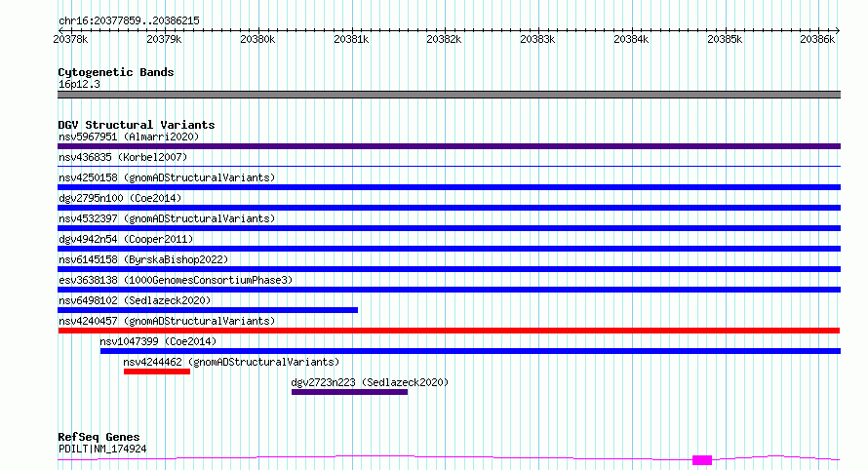Select the purple bar under dgv2723n223

coord(350,392)
